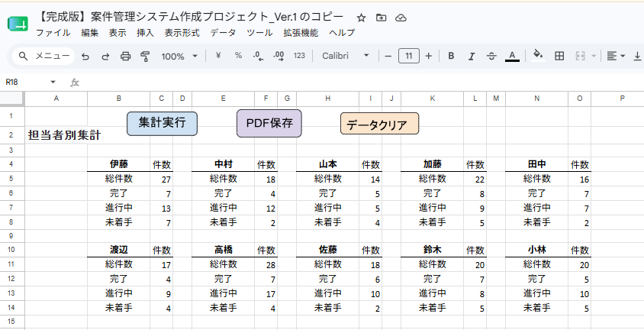The image size is (644, 330).
Task: Open the move-to-folder icon beside the title
Action: pyautogui.click(x=382, y=18)
